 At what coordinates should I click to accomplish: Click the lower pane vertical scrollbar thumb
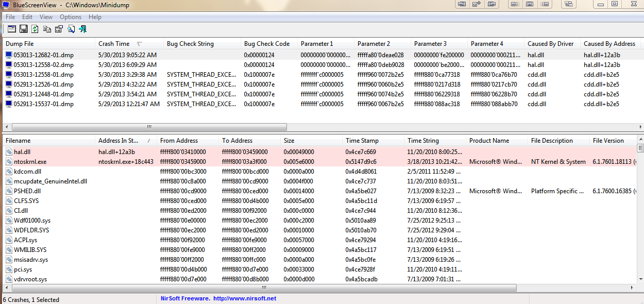coord(640,148)
